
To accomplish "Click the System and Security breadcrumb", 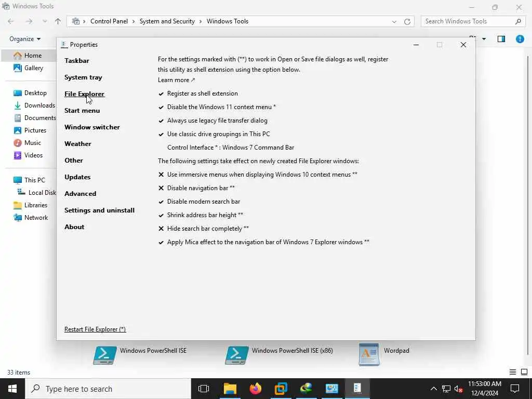I will tap(167, 21).
